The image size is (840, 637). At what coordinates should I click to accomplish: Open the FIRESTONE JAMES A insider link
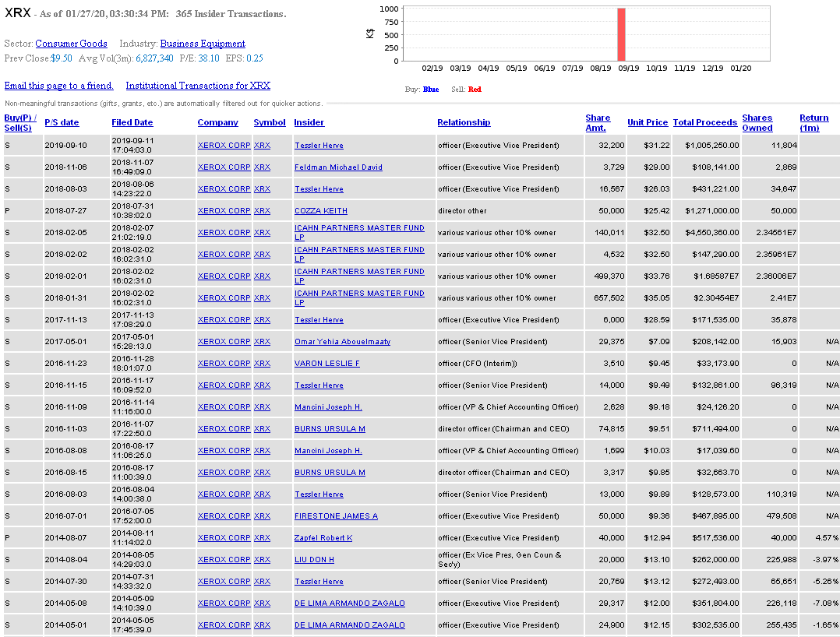[337, 516]
